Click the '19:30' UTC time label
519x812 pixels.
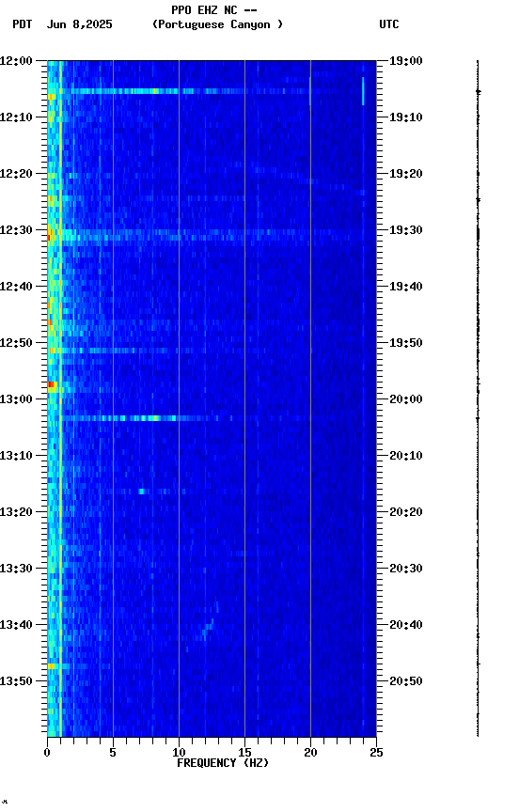(406, 230)
